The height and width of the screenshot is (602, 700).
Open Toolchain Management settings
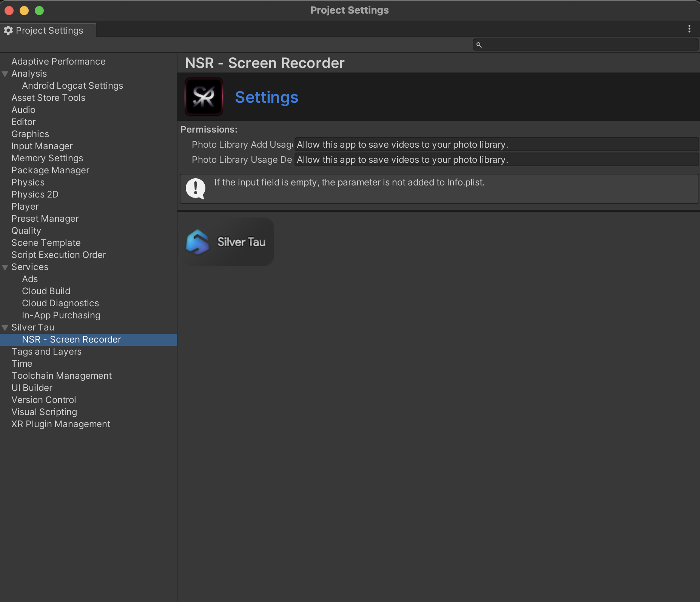coord(62,376)
